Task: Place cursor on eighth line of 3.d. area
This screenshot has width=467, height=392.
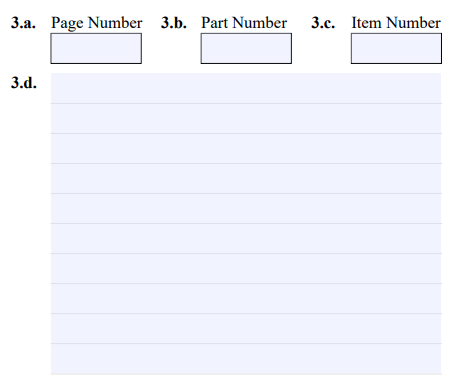Action: click(246, 298)
